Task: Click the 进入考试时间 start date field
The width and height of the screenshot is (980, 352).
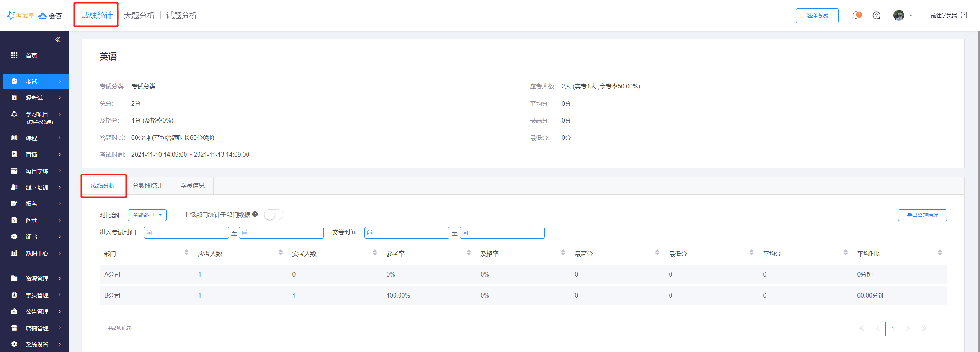Action: pyautogui.click(x=186, y=233)
